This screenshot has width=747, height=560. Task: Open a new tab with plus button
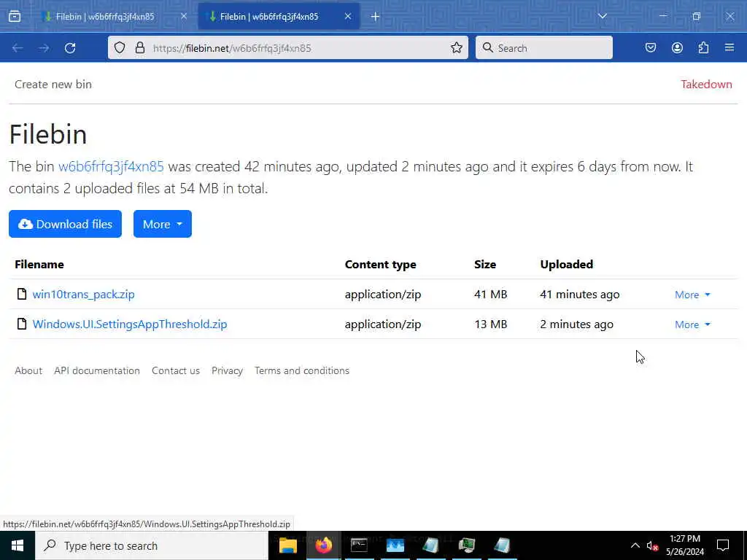click(376, 17)
